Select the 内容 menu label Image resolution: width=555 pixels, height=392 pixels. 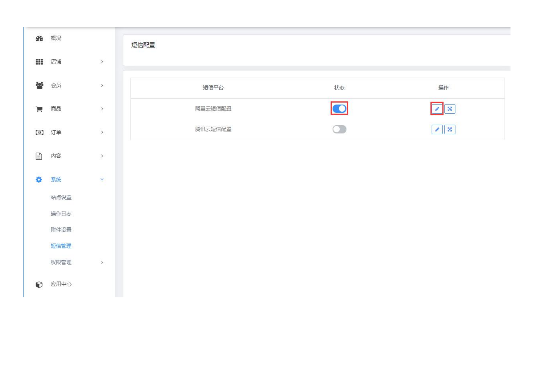(x=56, y=156)
